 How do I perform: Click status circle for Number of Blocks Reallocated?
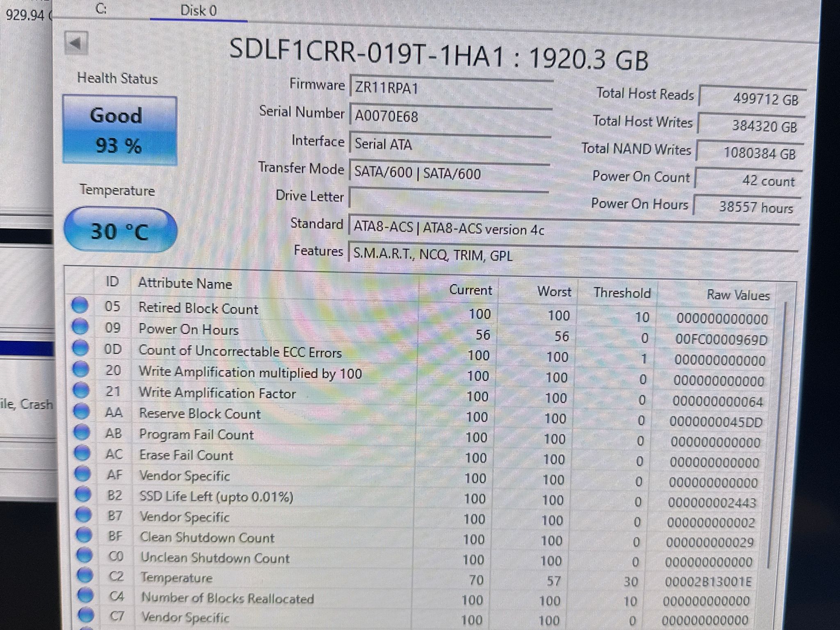[85, 595]
